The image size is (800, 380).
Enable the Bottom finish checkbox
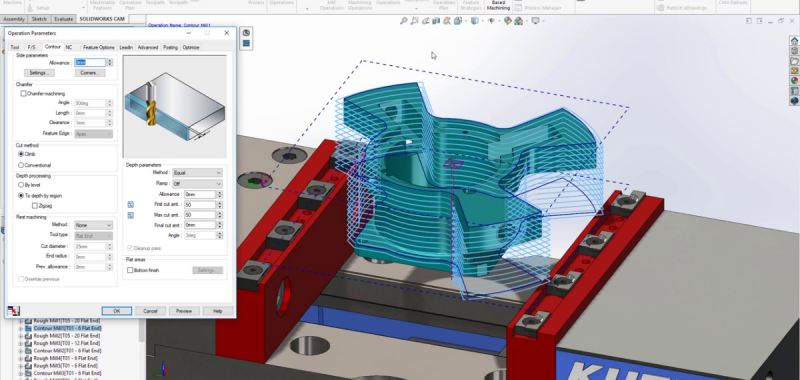tap(130, 270)
